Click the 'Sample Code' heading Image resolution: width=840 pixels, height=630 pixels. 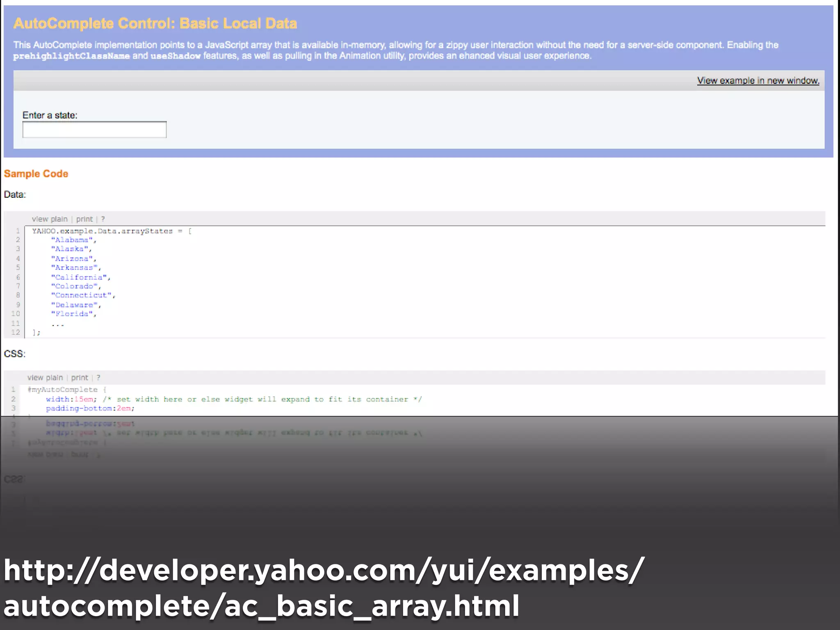[x=36, y=174]
